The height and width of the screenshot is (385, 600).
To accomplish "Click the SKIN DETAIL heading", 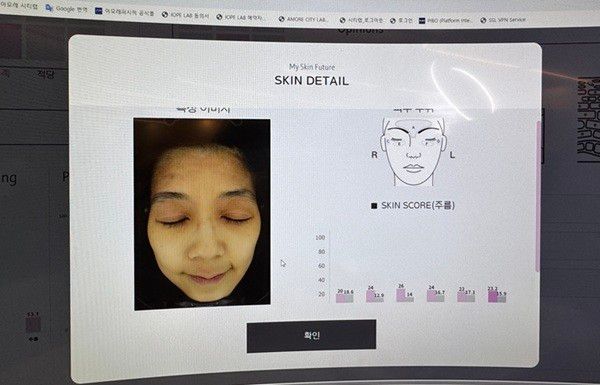I will click(x=311, y=81).
